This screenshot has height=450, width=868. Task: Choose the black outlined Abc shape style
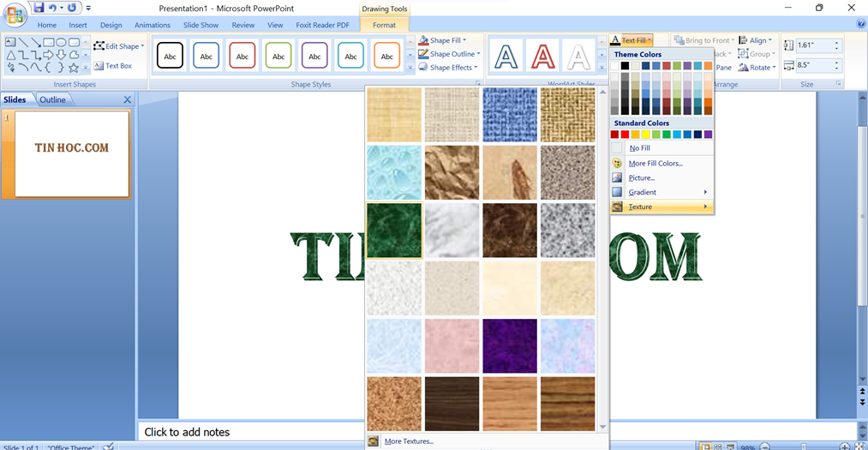[171, 56]
